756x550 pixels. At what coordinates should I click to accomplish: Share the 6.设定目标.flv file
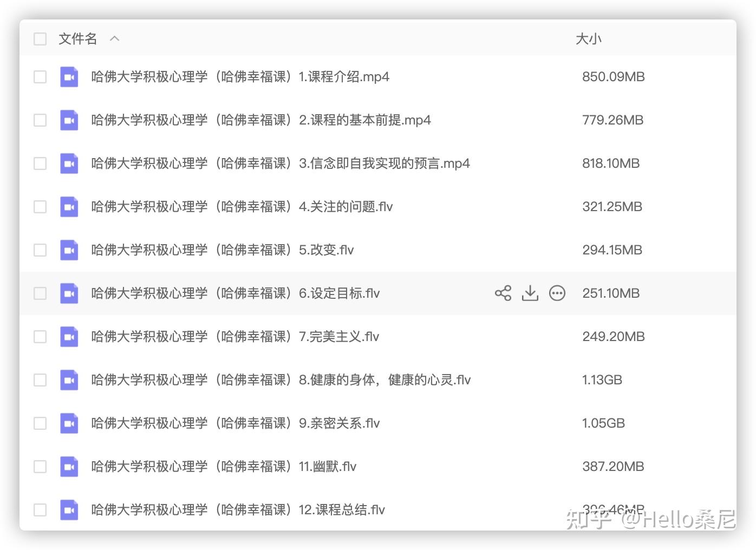point(503,293)
